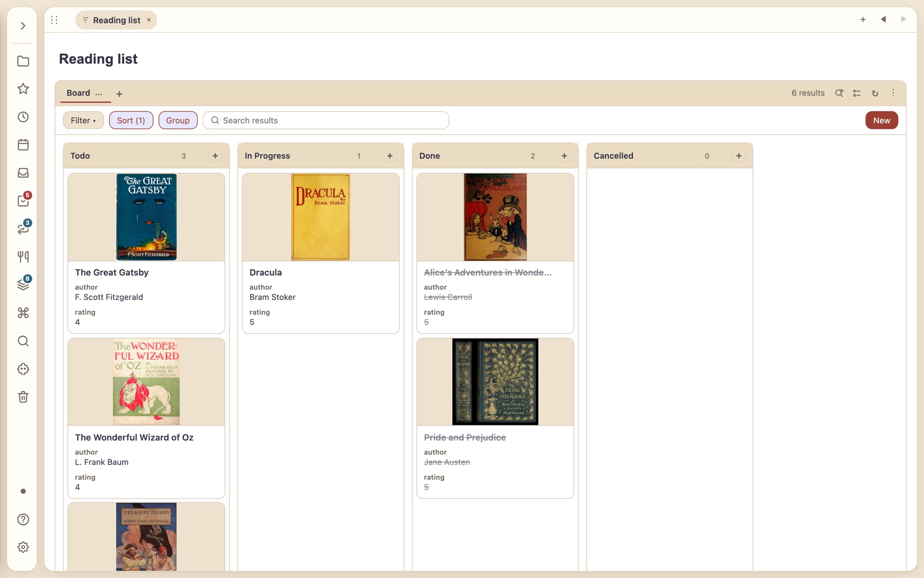Add a new view with the plus
The image size is (924, 578).
click(120, 94)
